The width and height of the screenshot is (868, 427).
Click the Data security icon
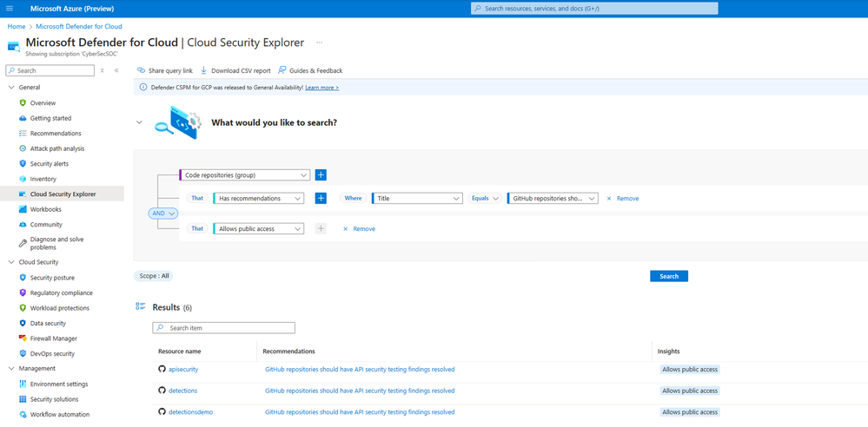[23, 324]
